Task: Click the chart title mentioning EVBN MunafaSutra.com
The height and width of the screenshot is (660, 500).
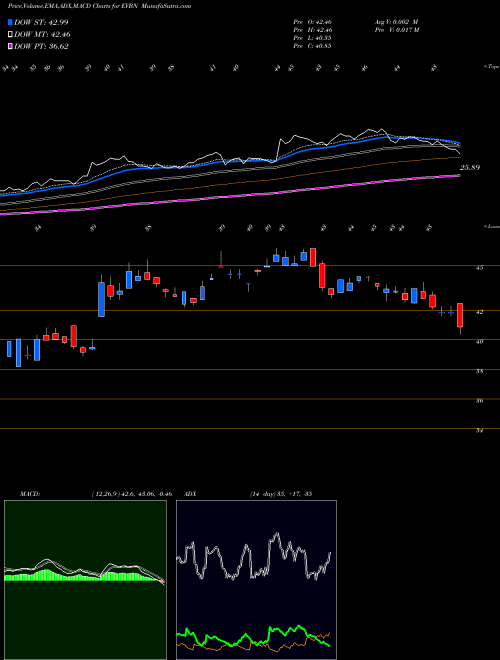Action: 99,6
